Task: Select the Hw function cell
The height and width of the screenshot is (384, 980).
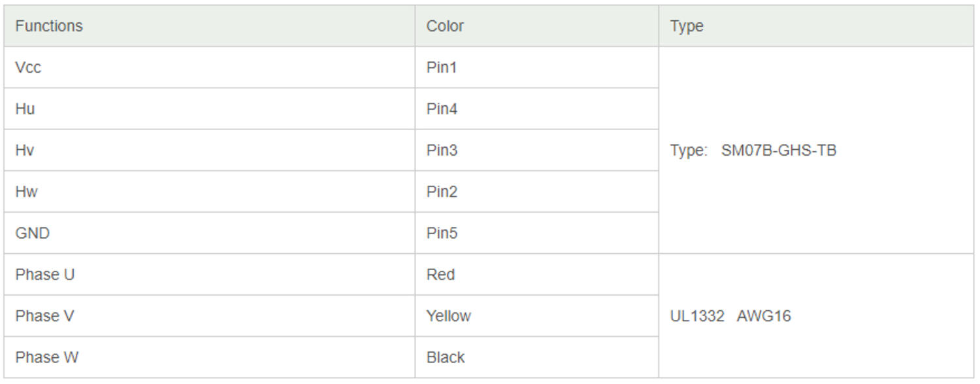Action: click(x=209, y=192)
